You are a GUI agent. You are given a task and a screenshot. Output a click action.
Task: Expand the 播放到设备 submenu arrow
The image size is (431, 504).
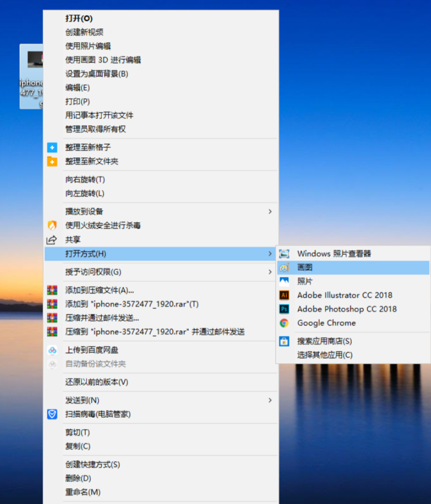[x=270, y=211]
